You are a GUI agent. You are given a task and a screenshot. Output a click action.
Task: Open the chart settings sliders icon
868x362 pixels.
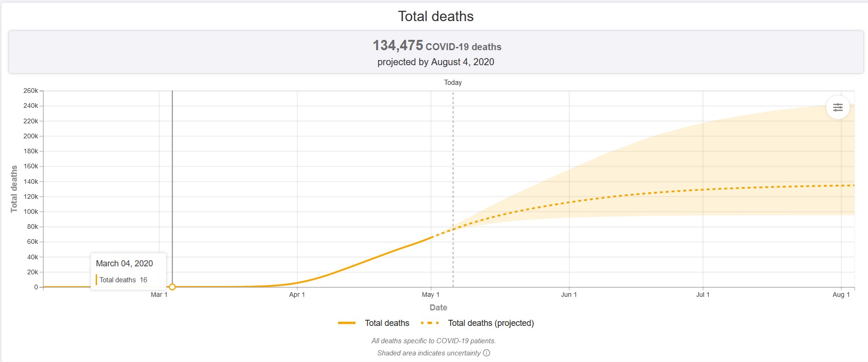click(838, 107)
